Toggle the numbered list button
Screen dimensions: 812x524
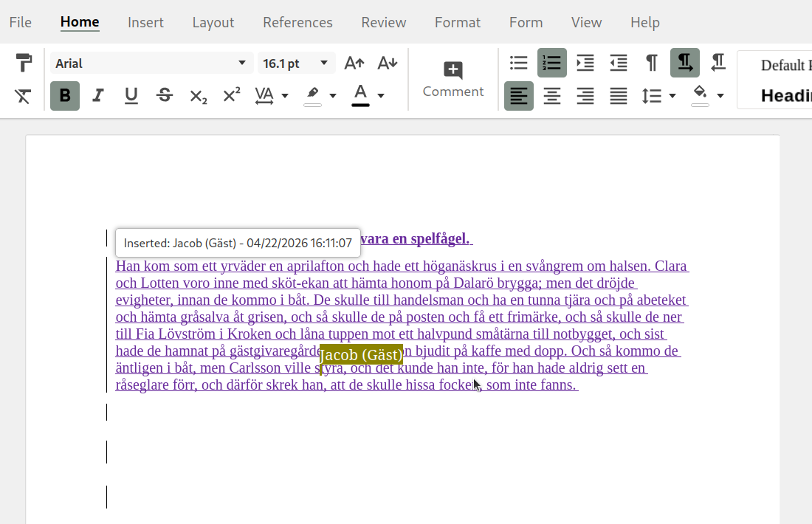(552, 63)
